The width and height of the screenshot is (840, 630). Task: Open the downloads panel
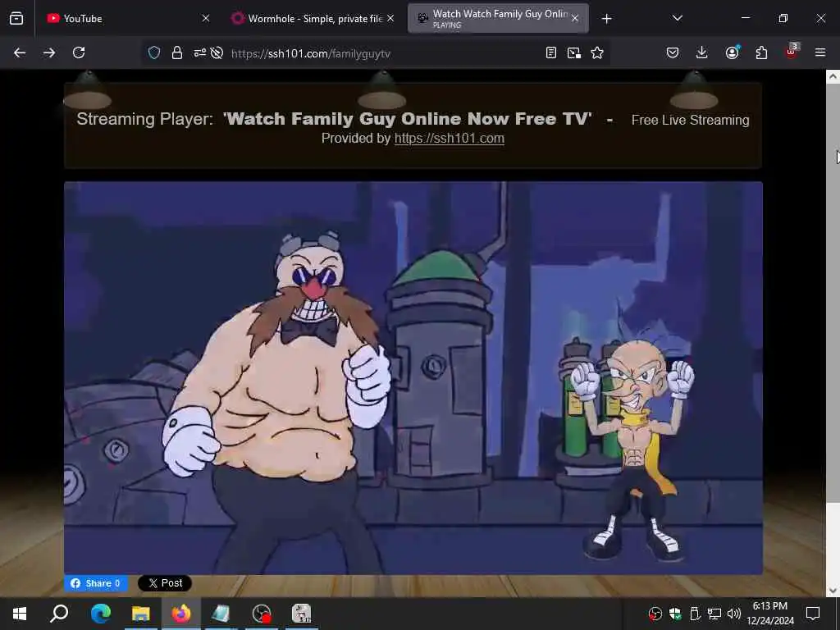(702, 52)
